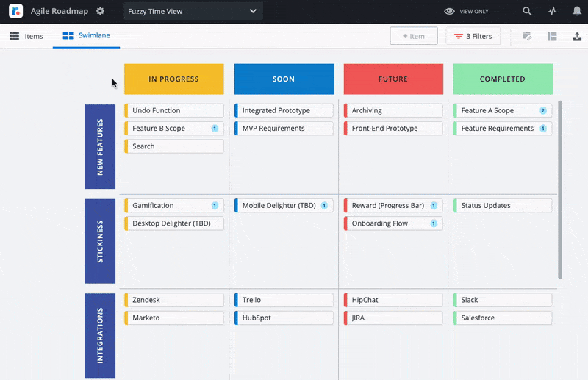
Task: Open the activity pulse icon
Action: [552, 12]
